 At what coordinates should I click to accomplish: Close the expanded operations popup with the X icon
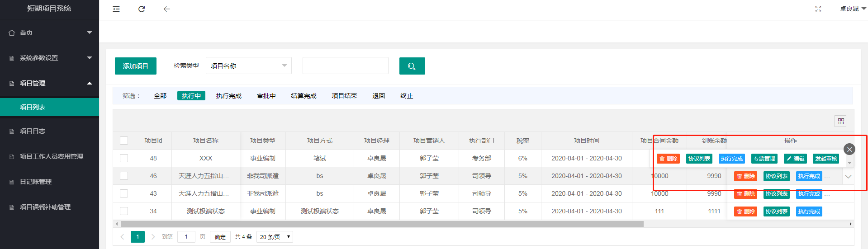click(849, 149)
